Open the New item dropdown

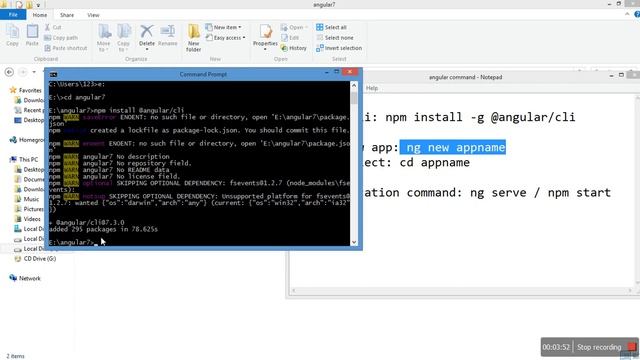point(223,27)
